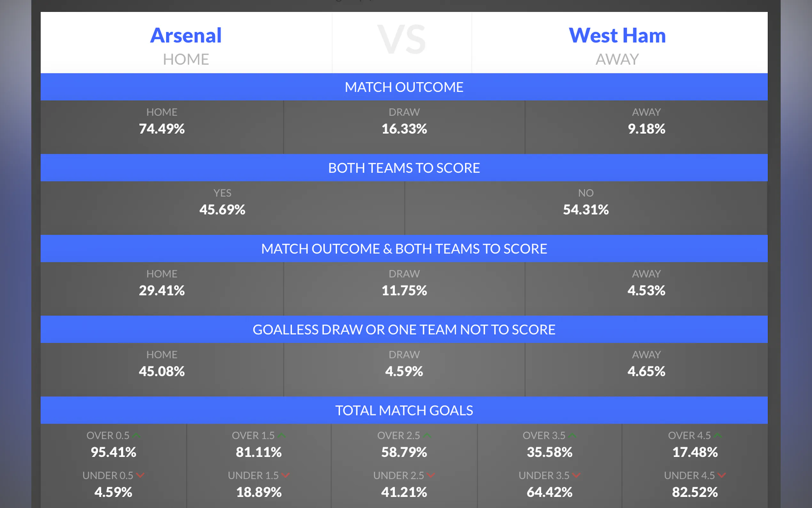812x508 pixels.
Task: Click the TOTAL MATCH GOALS header bar
Action: tap(404, 410)
